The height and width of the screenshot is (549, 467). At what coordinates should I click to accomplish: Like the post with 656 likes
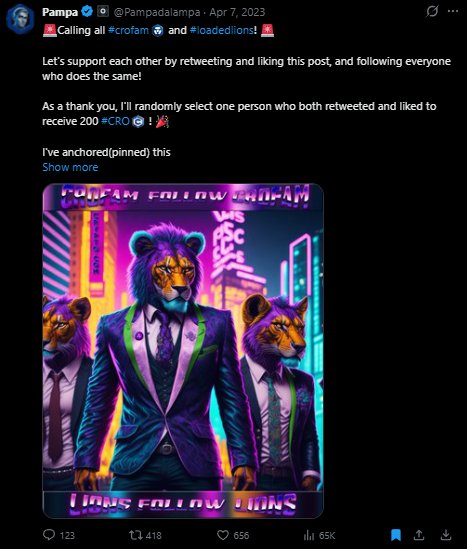click(x=223, y=535)
